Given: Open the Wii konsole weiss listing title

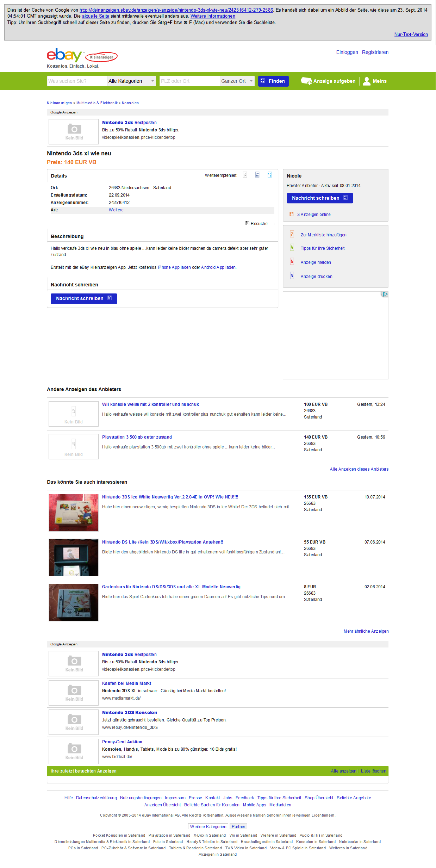Looking at the screenshot, I should tap(150, 404).
